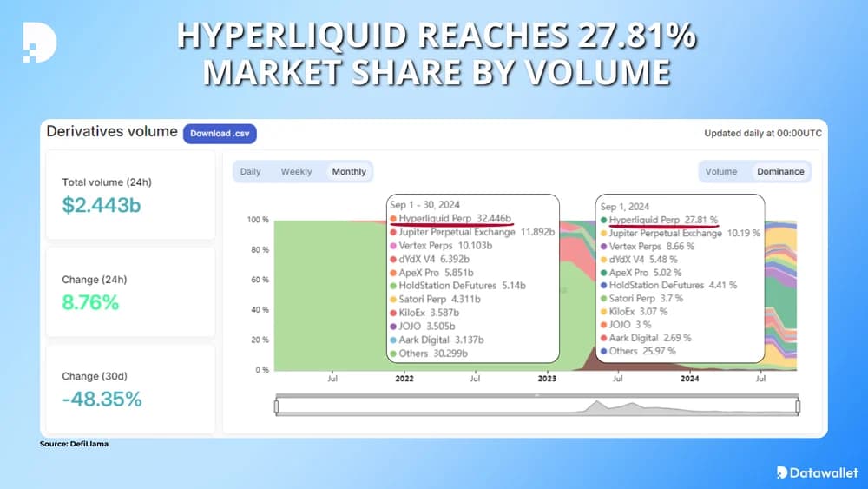Click 'Hyperliquid Perp 27.81 %' in dominance tooltip
Image resolution: width=868 pixels, height=489 pixels.
pos(659,220)
